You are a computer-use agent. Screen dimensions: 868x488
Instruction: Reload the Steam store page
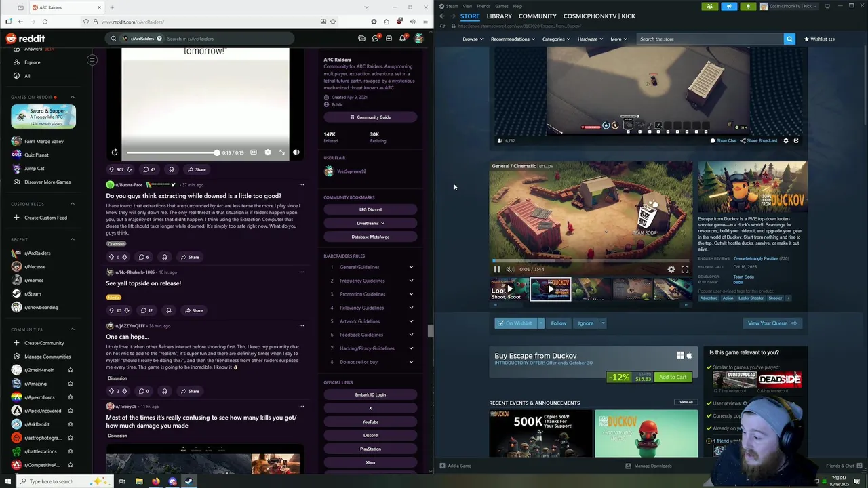[x=443, y=26]
